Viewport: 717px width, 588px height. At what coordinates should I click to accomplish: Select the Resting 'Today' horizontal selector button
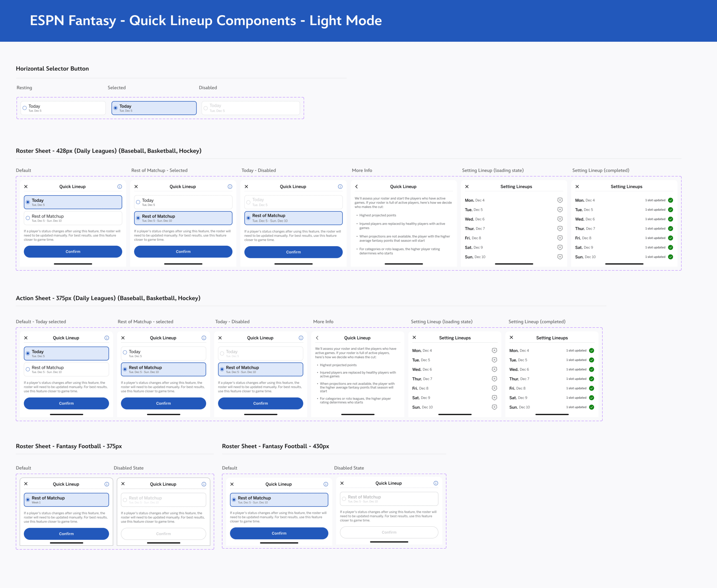pos(63,108)
